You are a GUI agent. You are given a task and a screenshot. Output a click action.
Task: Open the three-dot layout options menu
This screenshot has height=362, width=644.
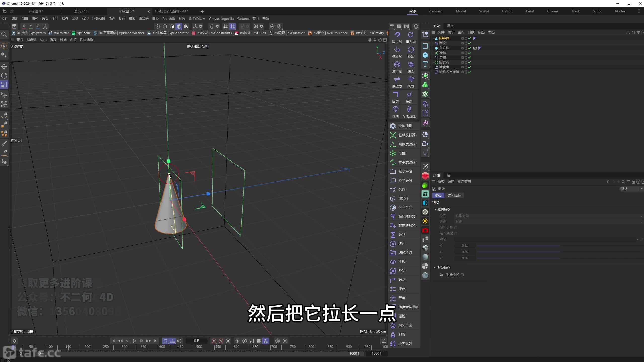point(639,11)
